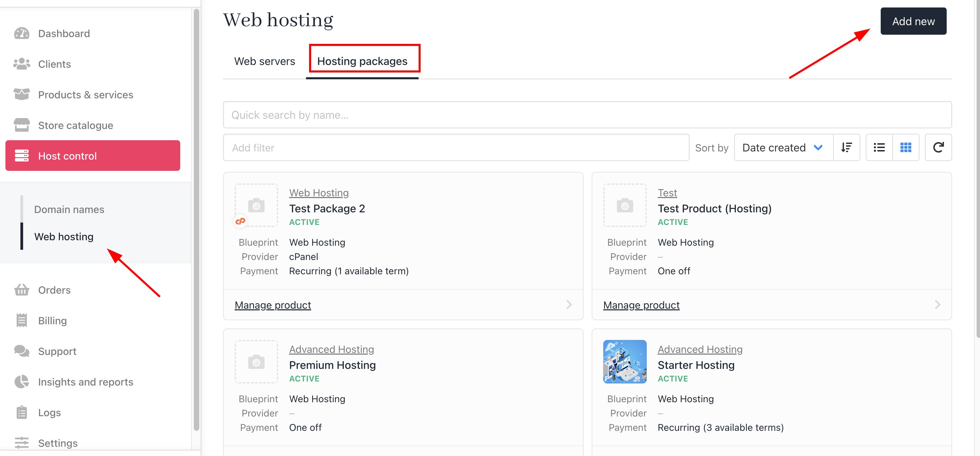
Task: Switch to grid view
Action: coord(906,147)
